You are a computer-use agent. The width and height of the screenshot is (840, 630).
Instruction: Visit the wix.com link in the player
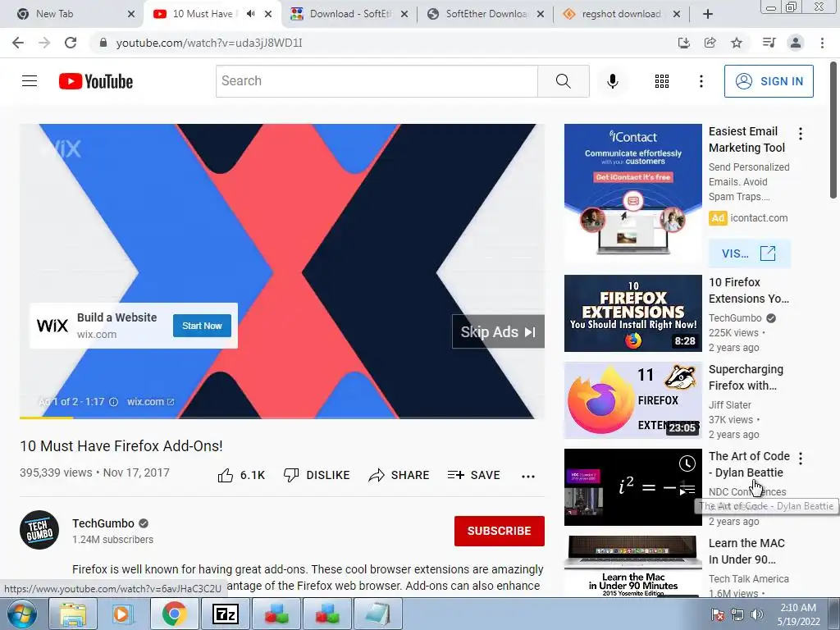pyautogui.click(x=151, y=402)
